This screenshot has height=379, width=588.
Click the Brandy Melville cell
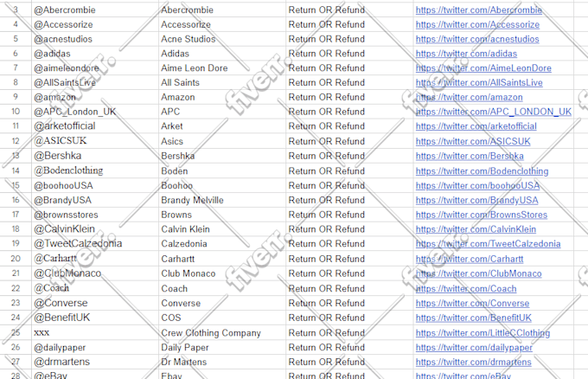click(222, 200)
